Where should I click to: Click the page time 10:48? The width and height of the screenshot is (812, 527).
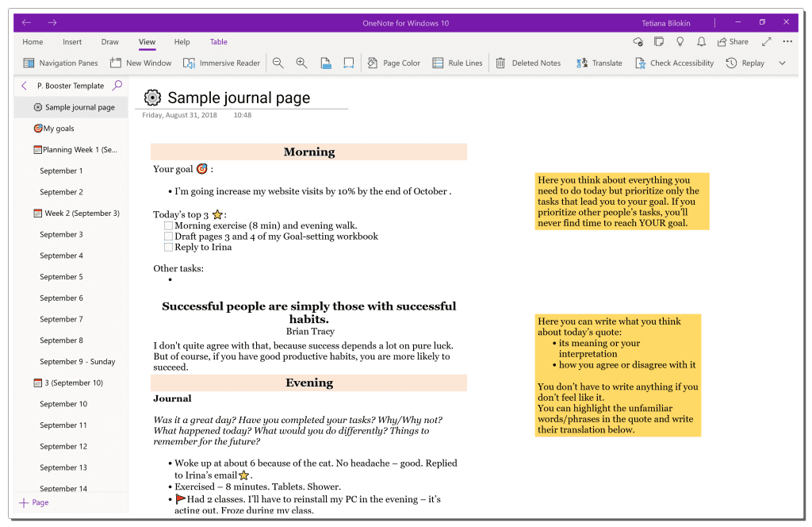243,115
